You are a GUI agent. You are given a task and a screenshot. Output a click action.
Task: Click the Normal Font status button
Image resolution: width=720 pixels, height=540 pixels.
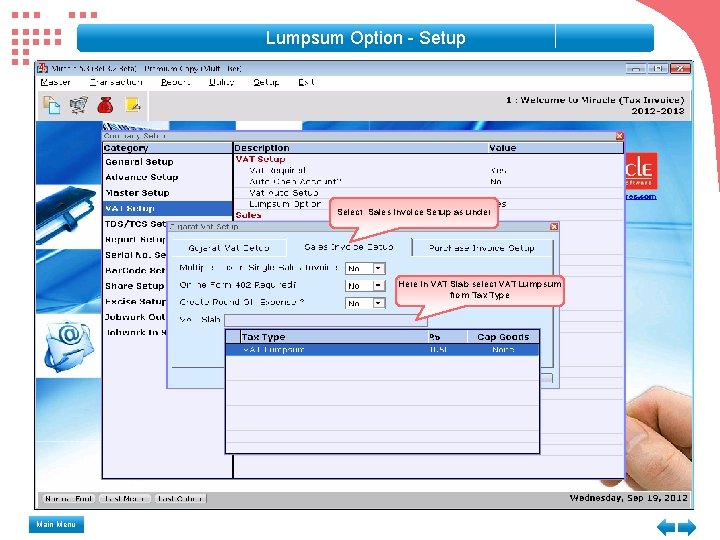[69, 499]
